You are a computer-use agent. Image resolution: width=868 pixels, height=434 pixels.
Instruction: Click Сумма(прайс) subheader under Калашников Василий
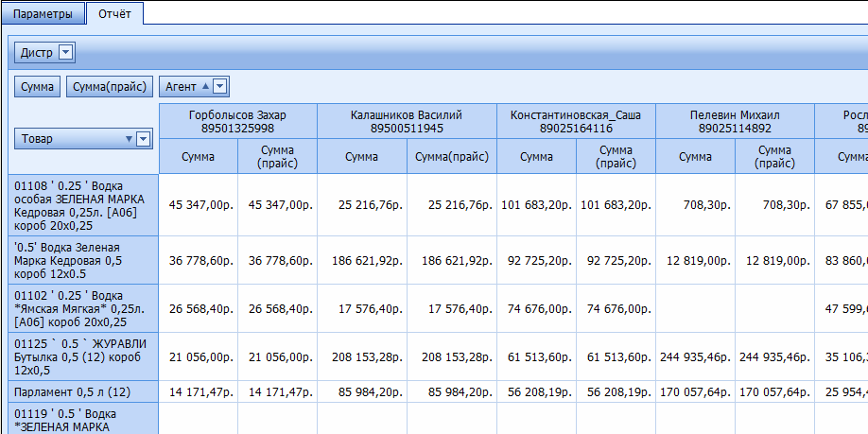click(x=451, y=157)
